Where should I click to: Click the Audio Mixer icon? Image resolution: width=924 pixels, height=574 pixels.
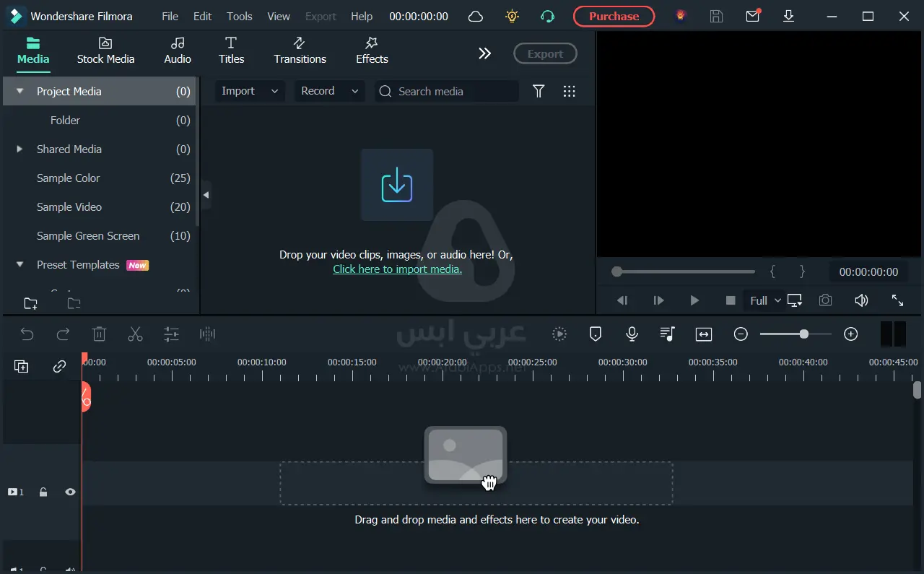pyautogui.click(x=667, y=334)
